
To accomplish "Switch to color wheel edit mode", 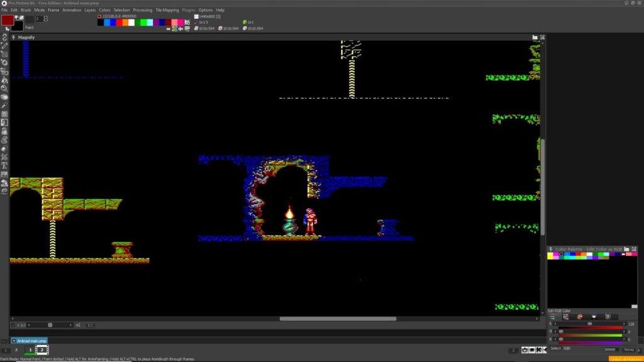I will point(579,317).
